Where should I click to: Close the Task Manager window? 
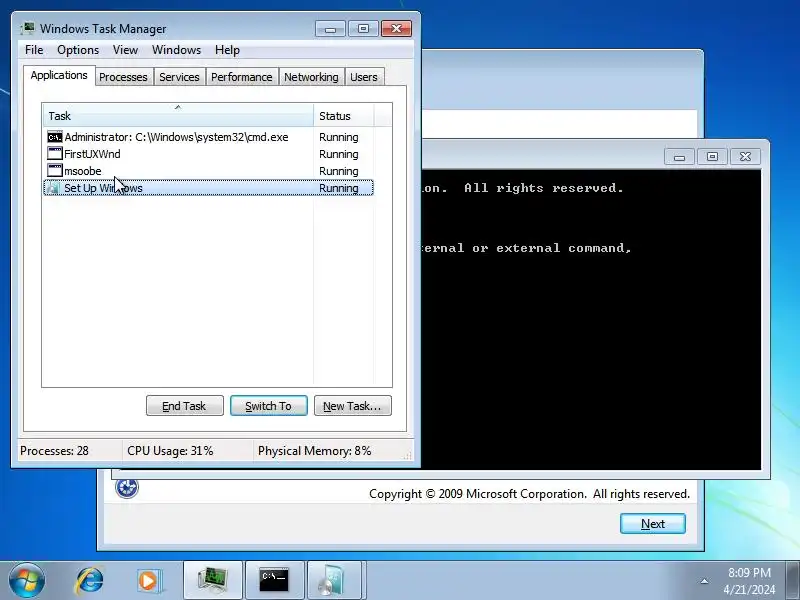[x=396, y=29]
